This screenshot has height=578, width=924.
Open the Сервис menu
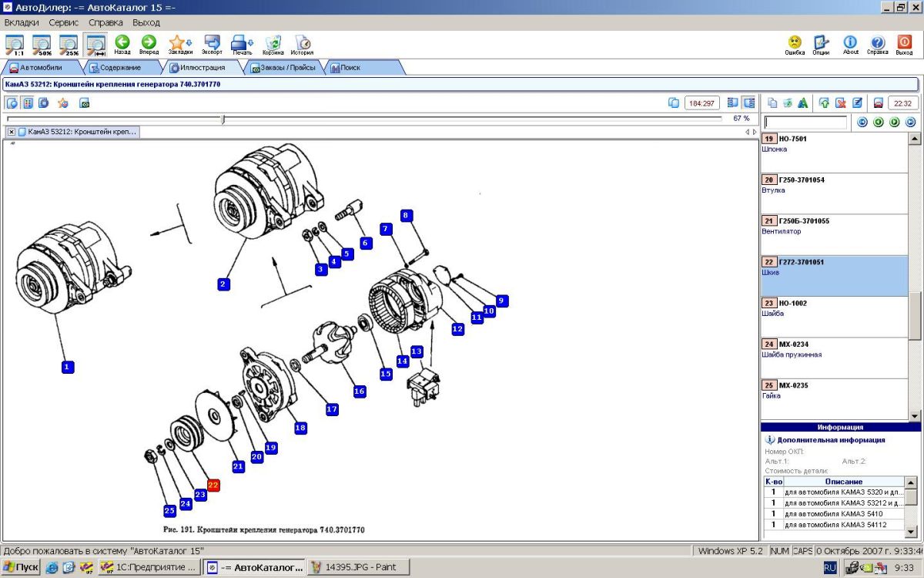(63, 23)
